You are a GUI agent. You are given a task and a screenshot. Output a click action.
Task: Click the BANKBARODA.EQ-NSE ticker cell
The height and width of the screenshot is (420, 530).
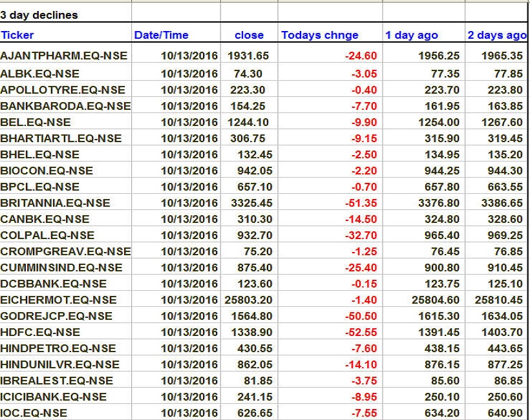[x=65, y=106]
